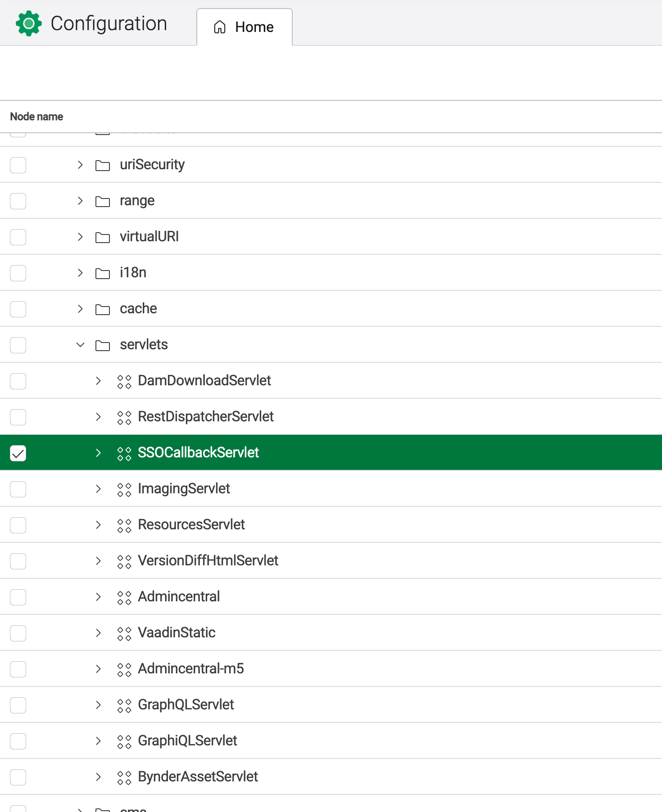
Task: Expand the SSOCallbackServlet node
Action: coord(98,453)
